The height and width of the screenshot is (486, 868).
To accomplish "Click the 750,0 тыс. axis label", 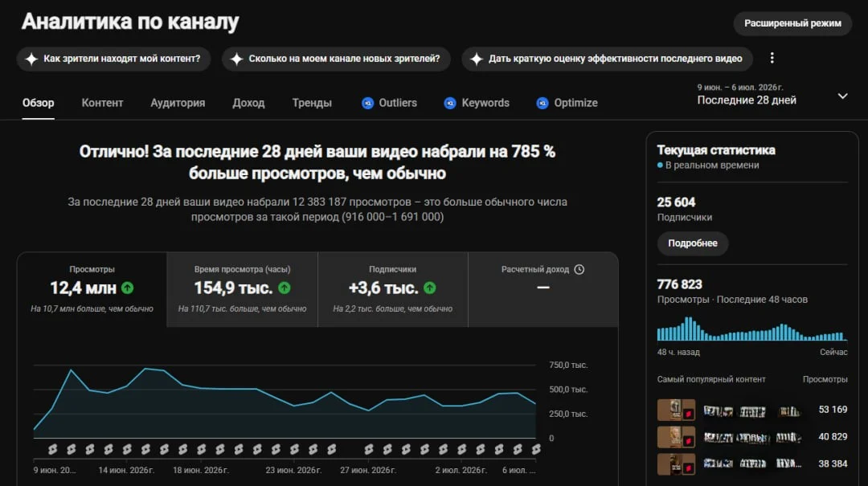I will click(x=568, y=366).
